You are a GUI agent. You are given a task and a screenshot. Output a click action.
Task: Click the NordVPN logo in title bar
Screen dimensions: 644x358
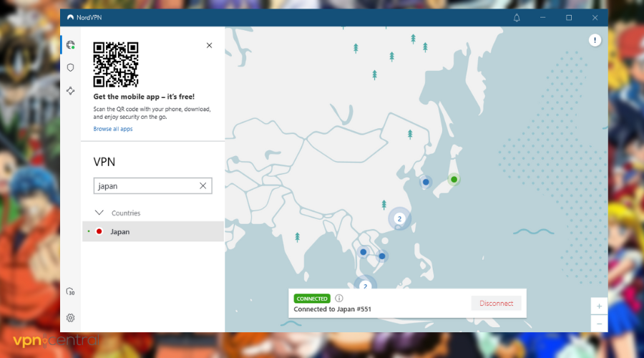coord(70,17)
